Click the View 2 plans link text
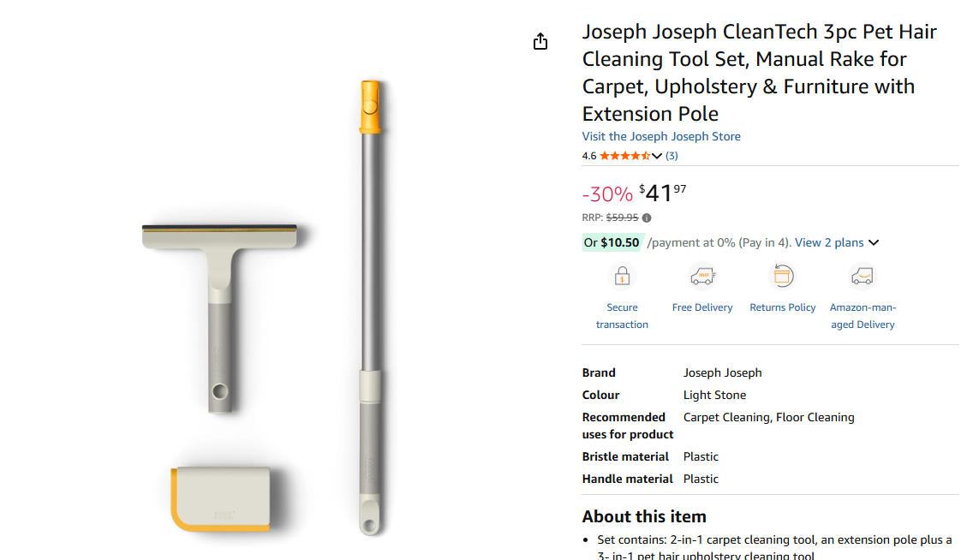The image size is (973, 560). [x=829, y=242]
